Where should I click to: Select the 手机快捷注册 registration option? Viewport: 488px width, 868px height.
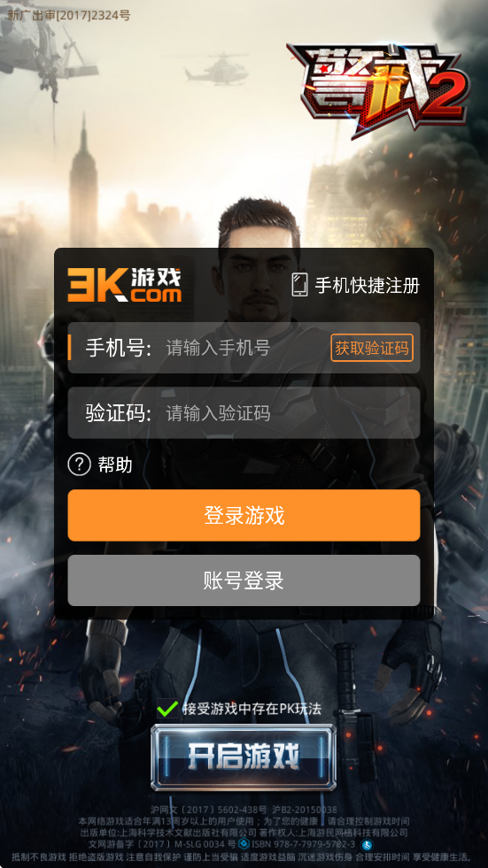pyautogui.click(x=368, y=285)
